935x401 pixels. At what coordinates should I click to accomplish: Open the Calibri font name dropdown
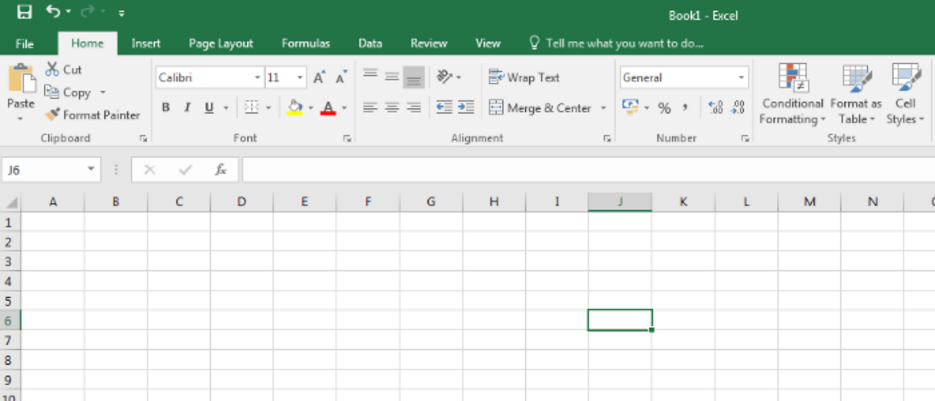[x=257, y=78]
